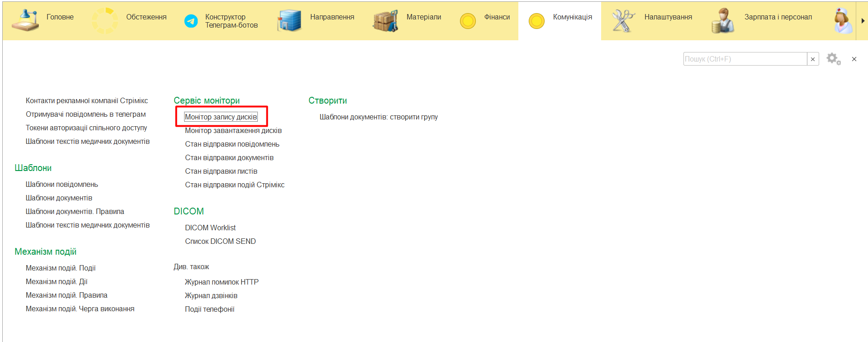Open Механізм подій. Черга виконання
868x342 pixels.
coord(80,309)
